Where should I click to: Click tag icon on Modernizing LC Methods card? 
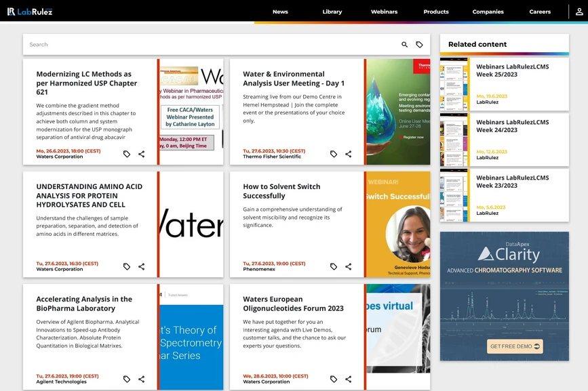(127, 154)
